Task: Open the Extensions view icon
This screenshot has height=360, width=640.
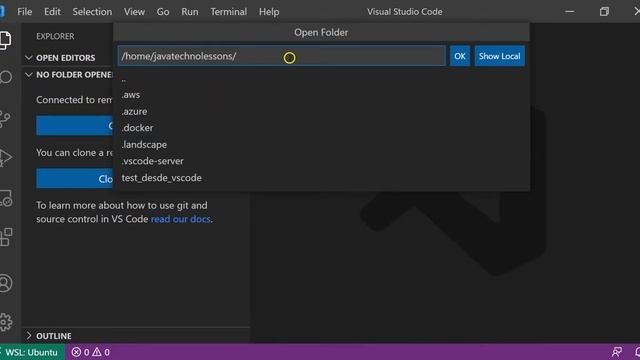Action: 6,237
